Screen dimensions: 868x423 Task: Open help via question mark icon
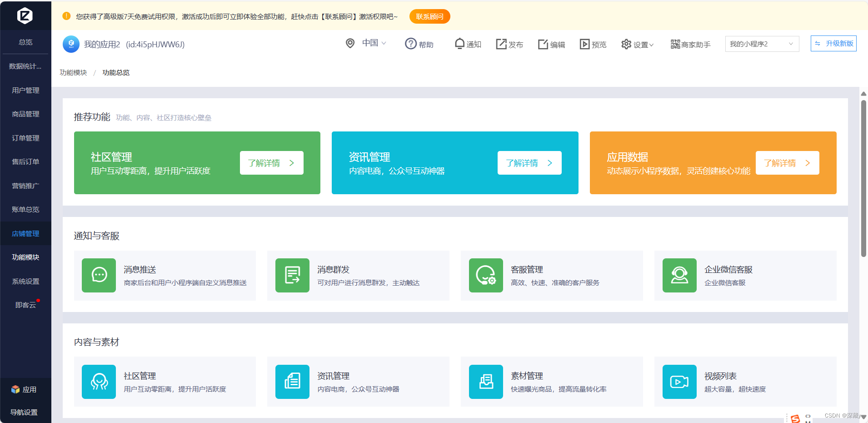tap(411, 44)
